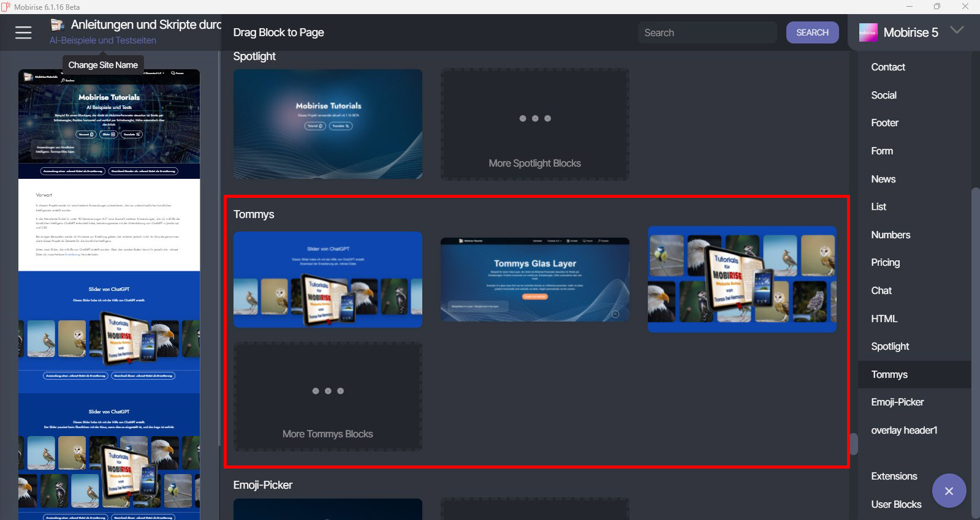Click the Search input field
Viewport: 980px width, 520px height.
pos(707,32)
